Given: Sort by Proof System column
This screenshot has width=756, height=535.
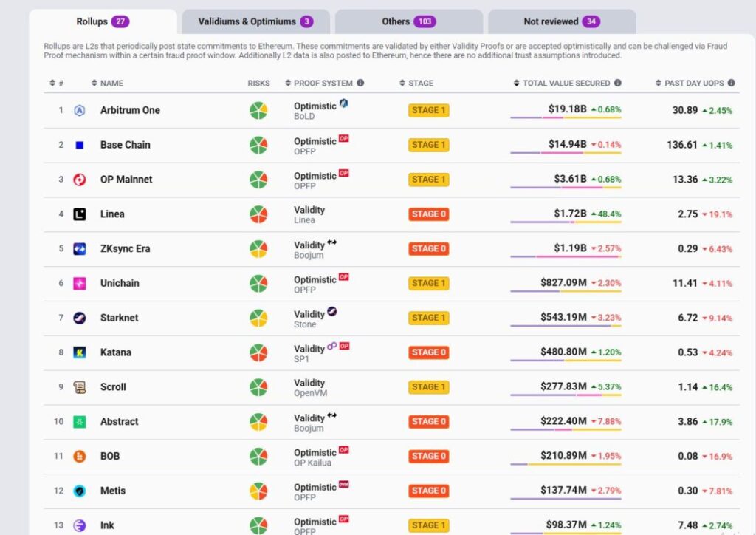Looking at the screenshot, I should (319, 83).
